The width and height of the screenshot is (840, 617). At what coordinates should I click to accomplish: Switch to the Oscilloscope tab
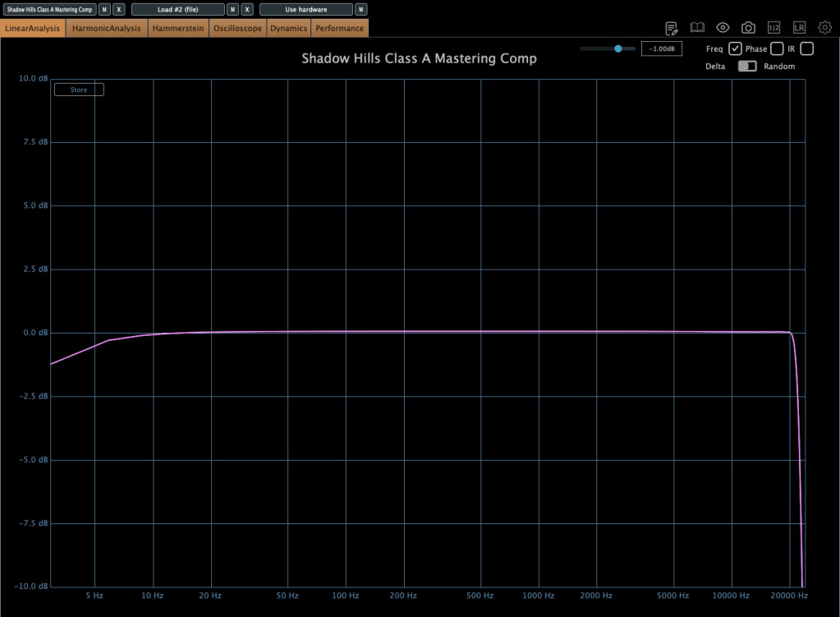(237, 28)
